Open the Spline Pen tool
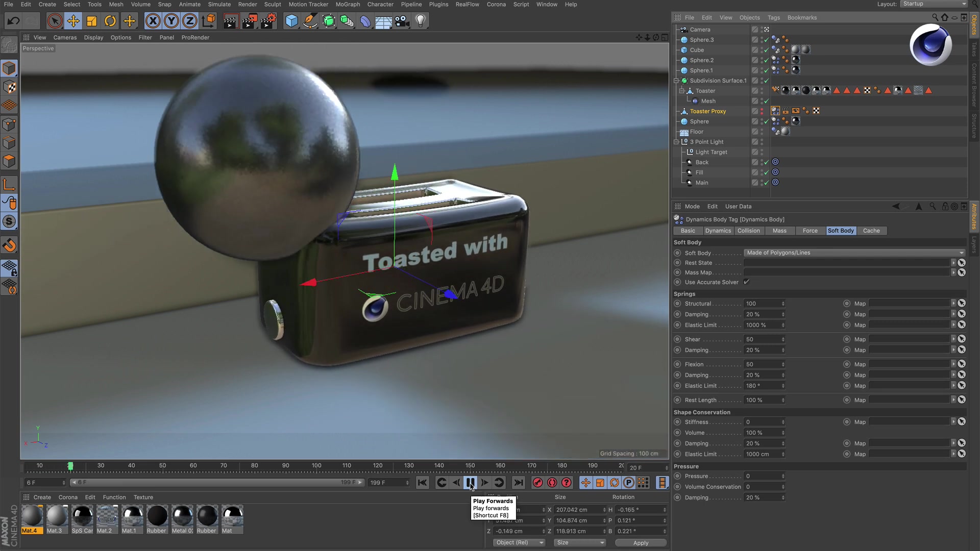 coord(310,21)
